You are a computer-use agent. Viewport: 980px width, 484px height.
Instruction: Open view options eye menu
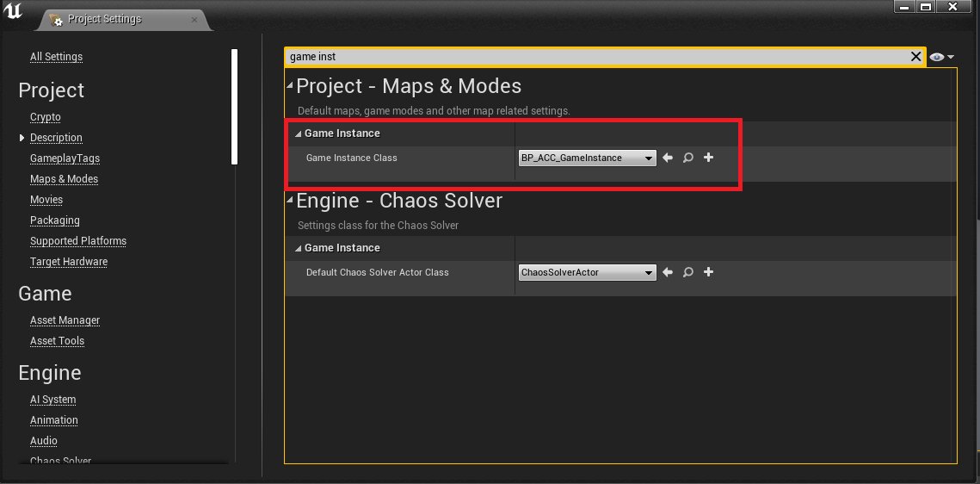pyautogui.click(x=942, y=57)
